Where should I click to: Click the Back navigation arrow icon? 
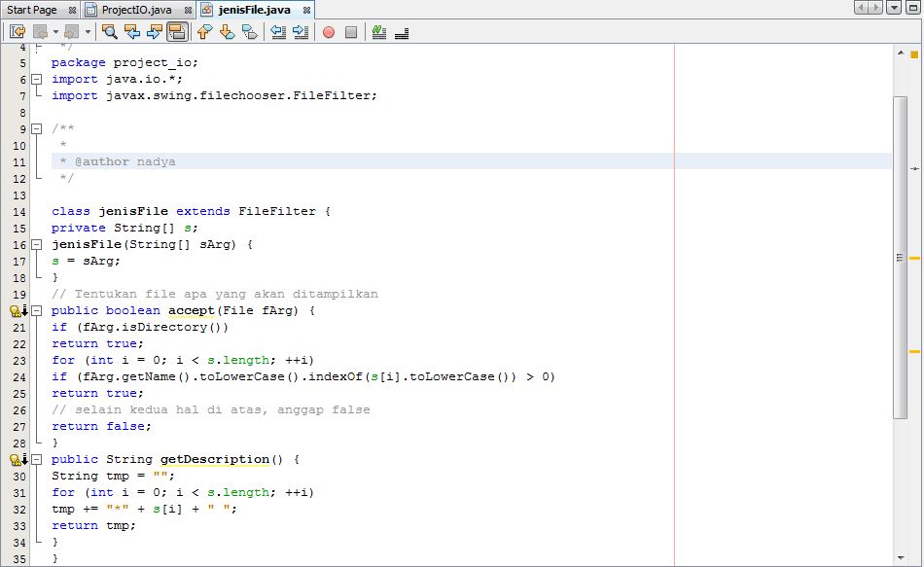[x=41, y=32]
